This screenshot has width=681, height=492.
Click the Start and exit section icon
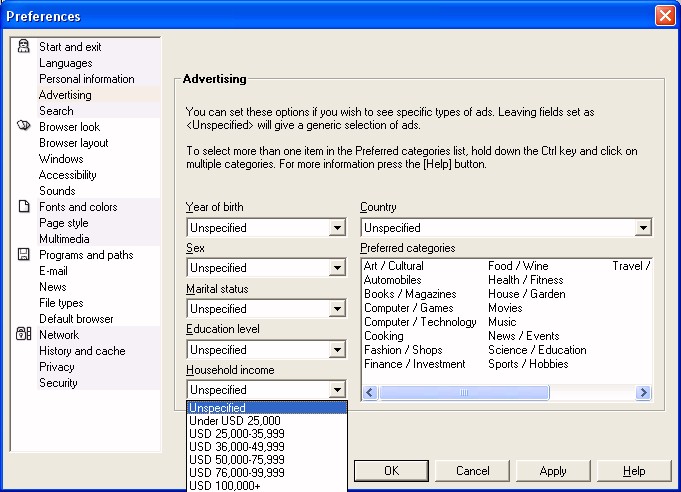coord(24,47)
